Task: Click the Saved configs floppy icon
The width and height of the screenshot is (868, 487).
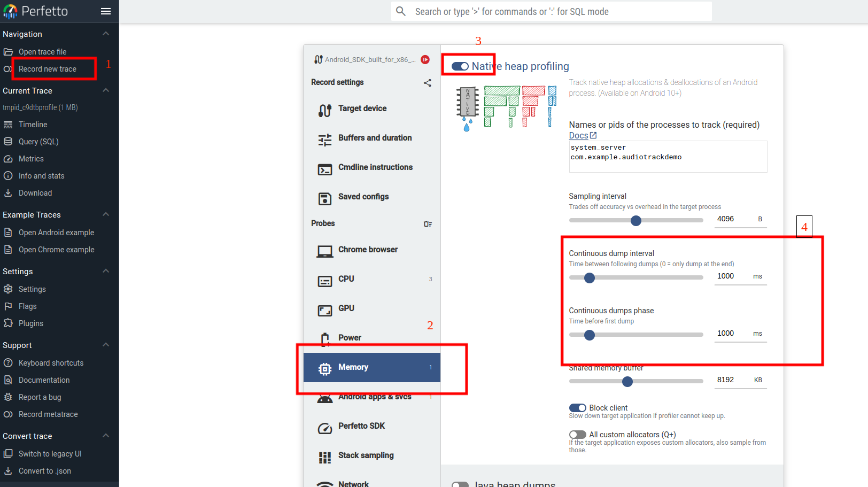Action: click(325, 199)
